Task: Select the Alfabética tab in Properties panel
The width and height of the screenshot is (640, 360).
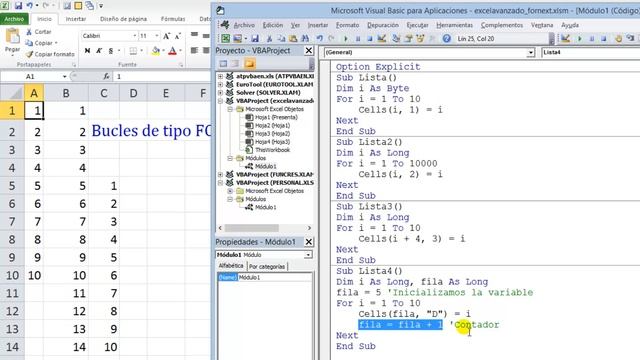Action: pyautogui.click(x=231, y=266)
